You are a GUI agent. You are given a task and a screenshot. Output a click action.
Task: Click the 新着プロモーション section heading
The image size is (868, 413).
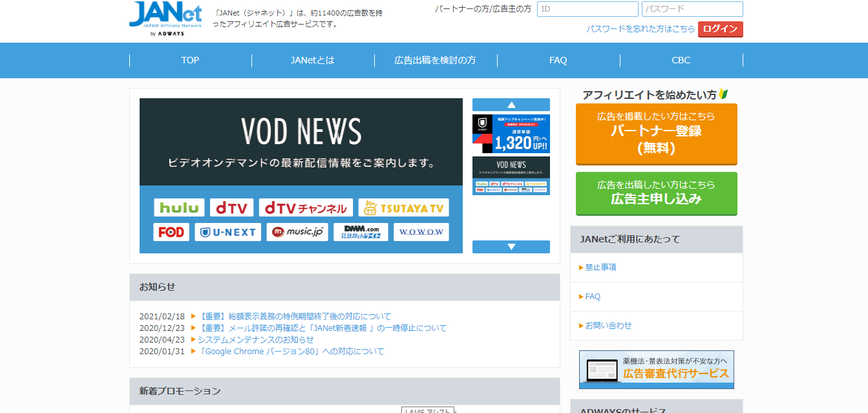(180, 391)
